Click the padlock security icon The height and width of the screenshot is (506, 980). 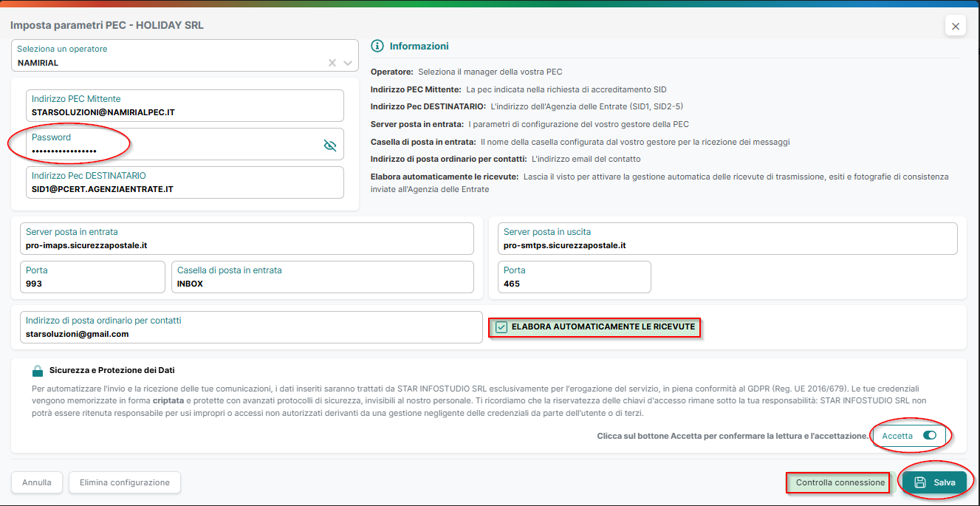click(38, 371)
